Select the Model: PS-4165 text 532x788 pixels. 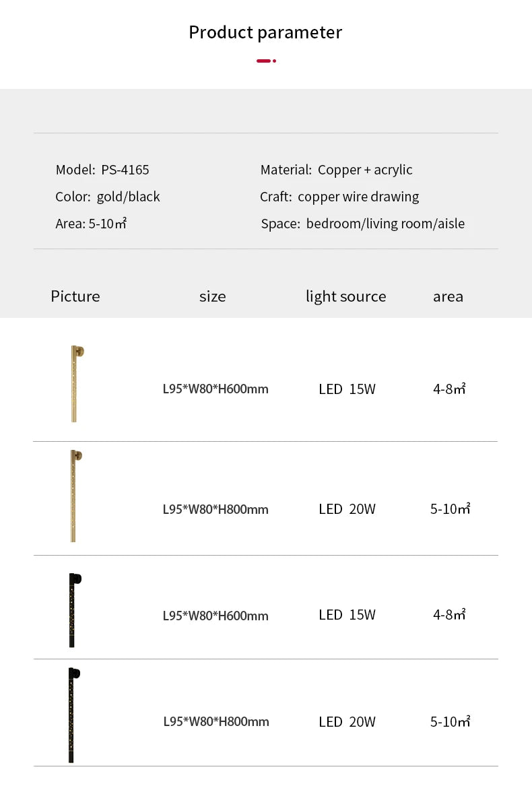102,170
